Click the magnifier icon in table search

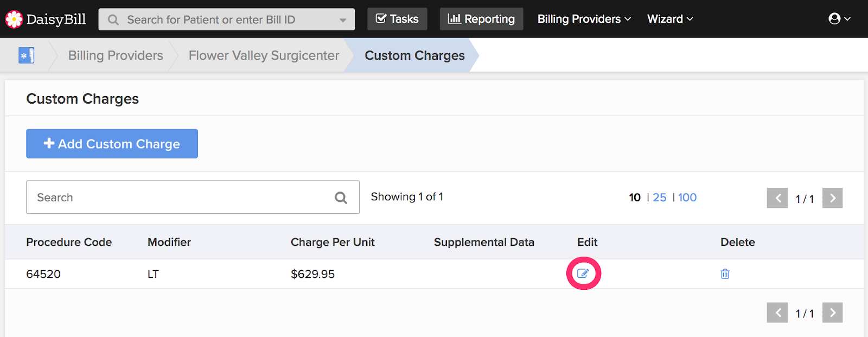pos(341,198)
